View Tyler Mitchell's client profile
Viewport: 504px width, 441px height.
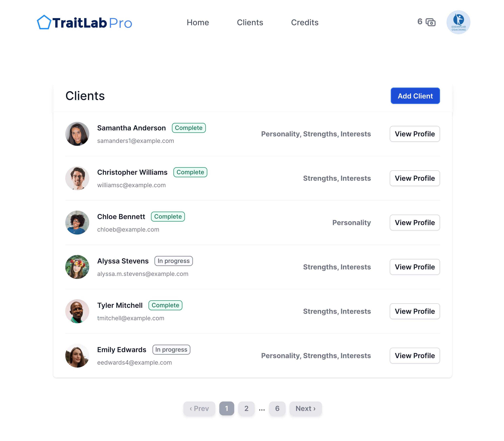(x=415, y=311)
